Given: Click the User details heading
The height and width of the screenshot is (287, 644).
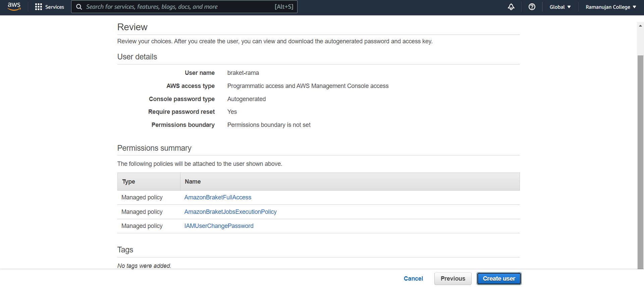Looking at the screenshot, I should [x=137, y=57].
